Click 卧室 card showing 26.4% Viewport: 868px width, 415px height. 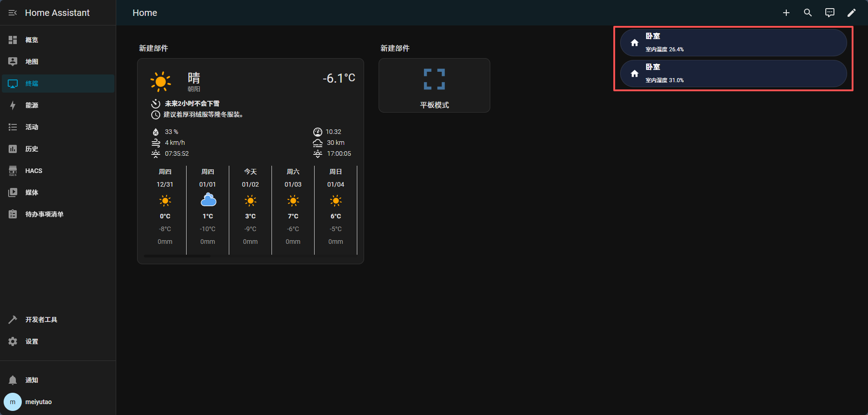pos(733,43)
